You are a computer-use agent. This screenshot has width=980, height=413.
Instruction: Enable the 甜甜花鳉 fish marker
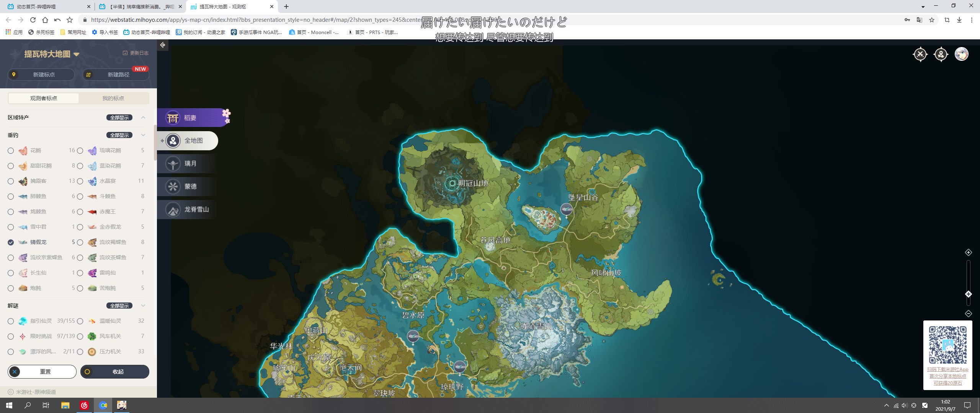click(11, 166)
